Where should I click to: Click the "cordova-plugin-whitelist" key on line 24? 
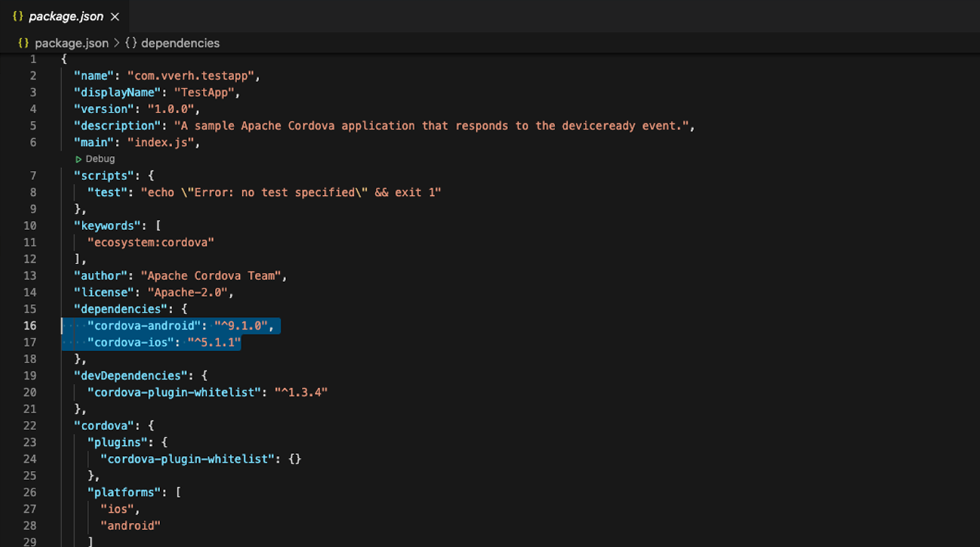click(x=187, y=459)
